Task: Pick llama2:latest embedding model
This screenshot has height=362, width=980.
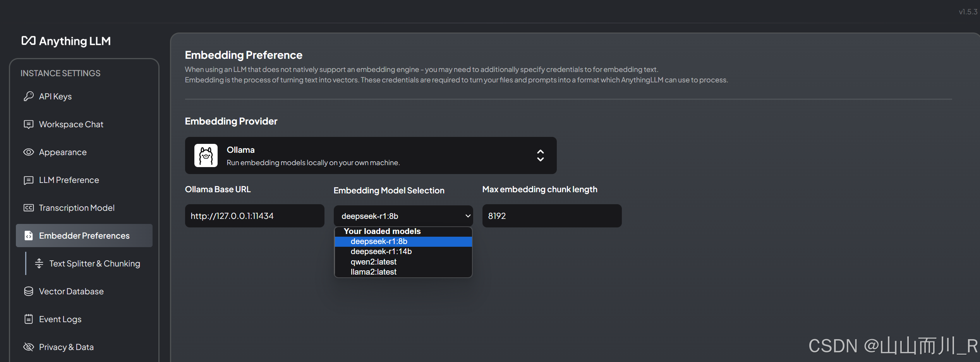Action: (x=403, y=272)
